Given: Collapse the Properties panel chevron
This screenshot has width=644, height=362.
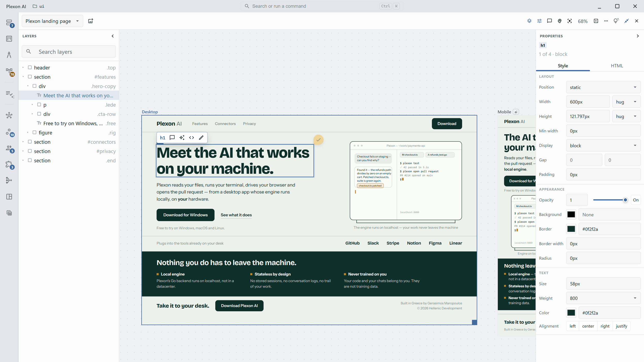Looking at the screenshot, I should tap(638, 36).
